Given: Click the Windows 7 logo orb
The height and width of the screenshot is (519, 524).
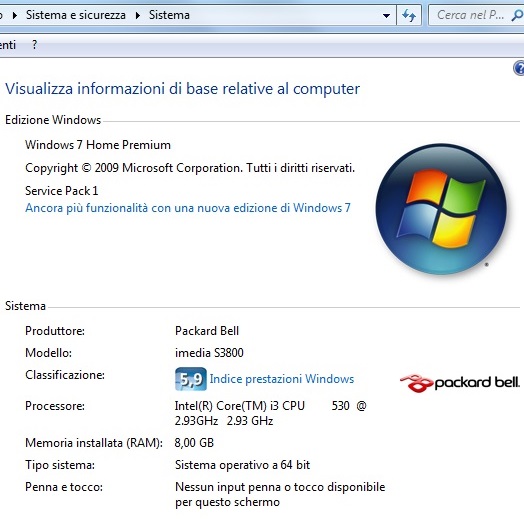Looking at the screenshot, I should point(441,209).
